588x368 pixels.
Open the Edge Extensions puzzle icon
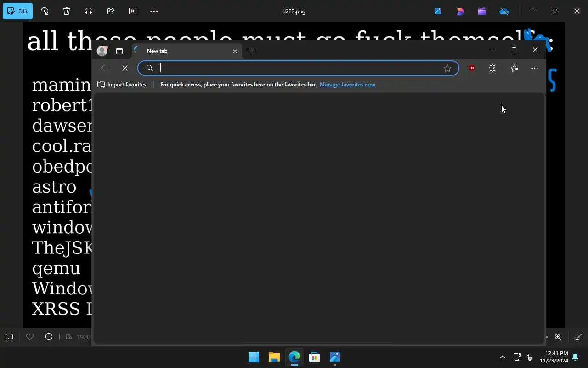pyautogui.click(x=492, y=68)
